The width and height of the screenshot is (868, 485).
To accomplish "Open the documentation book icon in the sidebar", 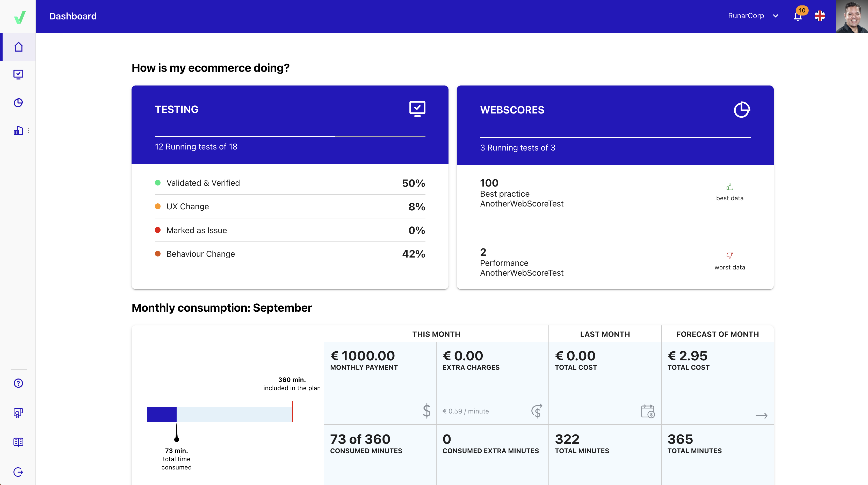I will (18, 442).
